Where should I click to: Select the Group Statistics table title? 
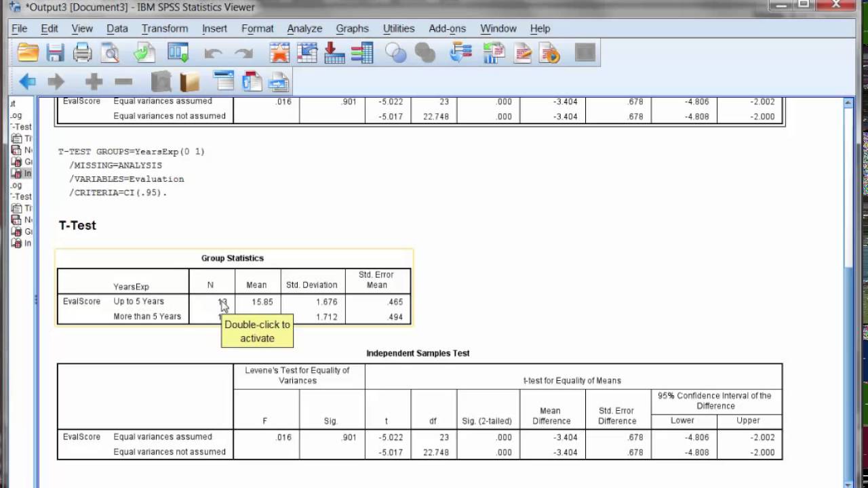pos(233,258)
